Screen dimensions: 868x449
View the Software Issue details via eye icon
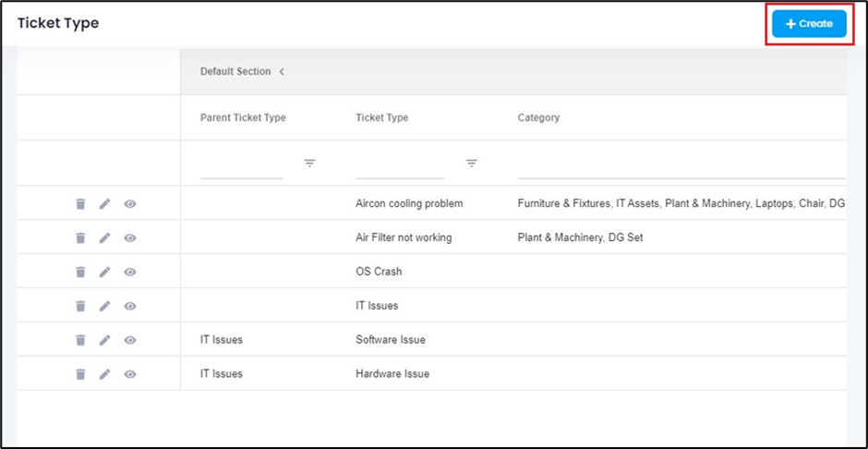point(130,340)
